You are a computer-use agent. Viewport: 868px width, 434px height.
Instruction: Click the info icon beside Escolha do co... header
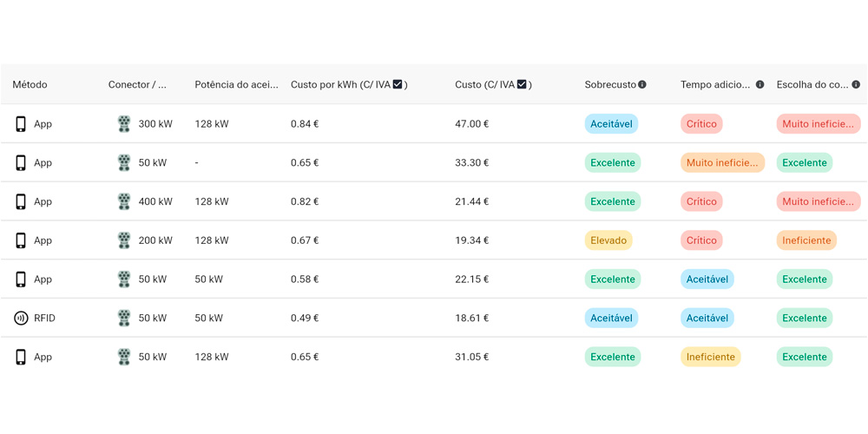pyautogui.click(x=856, y=85)
